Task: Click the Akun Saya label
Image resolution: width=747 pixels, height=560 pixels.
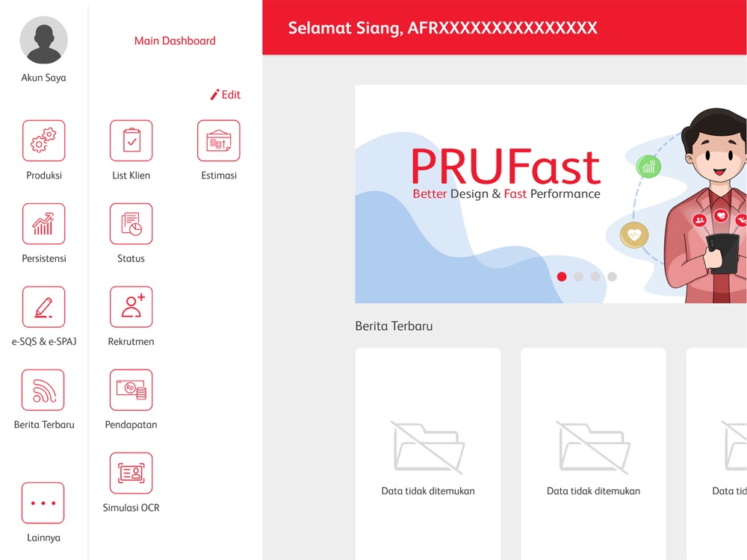Action: click(x=43, y=78)
